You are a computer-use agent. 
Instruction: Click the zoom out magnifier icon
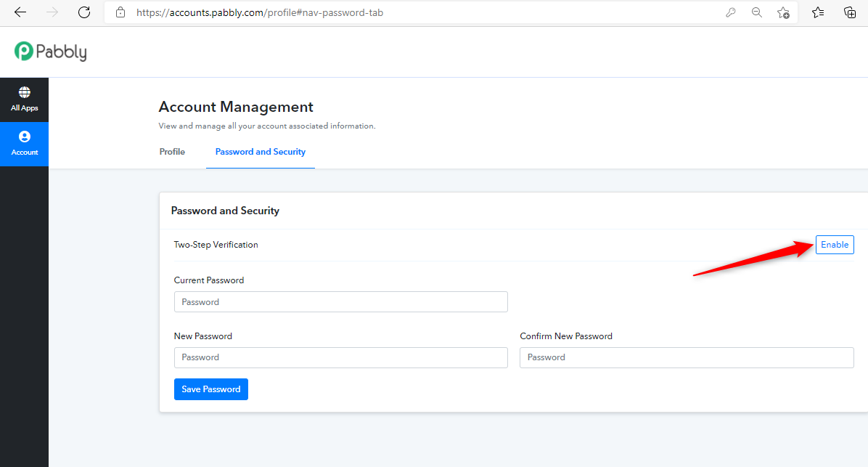pos(757,12)
